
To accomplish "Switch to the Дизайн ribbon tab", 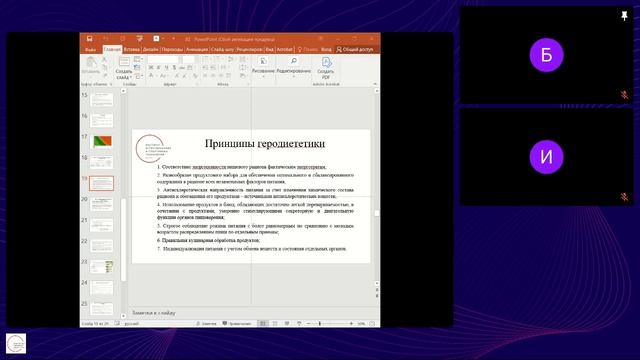I will pos(151,49).
